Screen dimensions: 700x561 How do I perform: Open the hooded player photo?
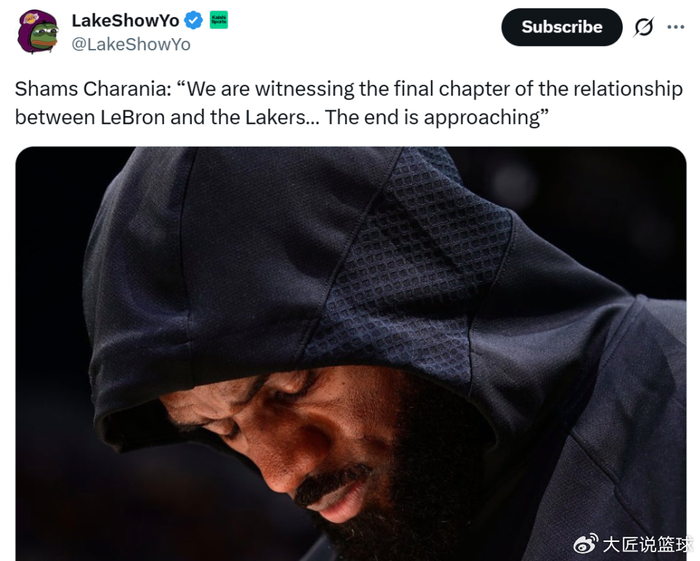pos(351,353)
